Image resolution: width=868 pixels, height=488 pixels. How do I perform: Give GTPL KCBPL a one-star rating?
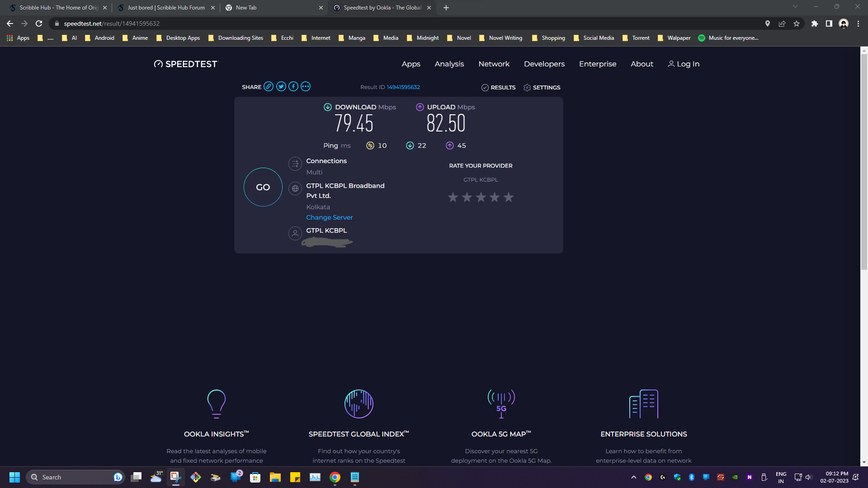coord(453,197)
